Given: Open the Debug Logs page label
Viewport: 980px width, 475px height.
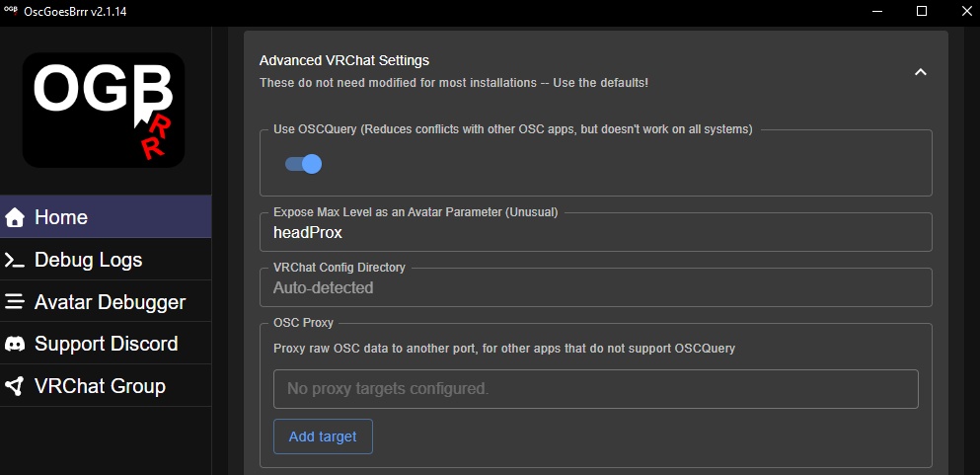Looking at the screenshot, I should point(88,260).
